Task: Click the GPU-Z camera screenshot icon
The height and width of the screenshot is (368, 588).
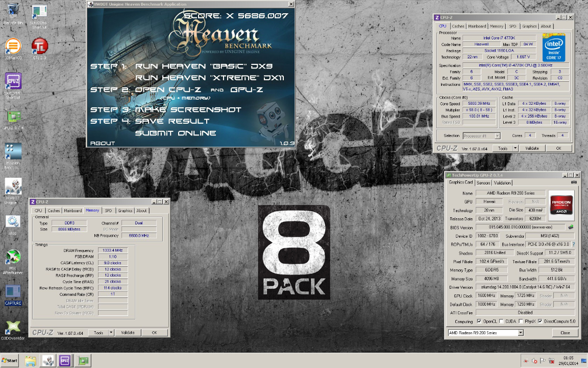Action: coord(573,182)
